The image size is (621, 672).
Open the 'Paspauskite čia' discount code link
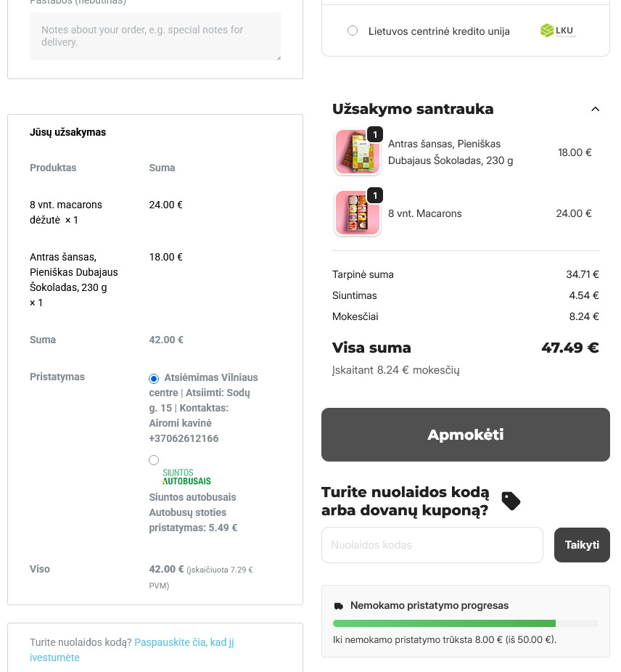pyautogui.click(x=184, y=642)
